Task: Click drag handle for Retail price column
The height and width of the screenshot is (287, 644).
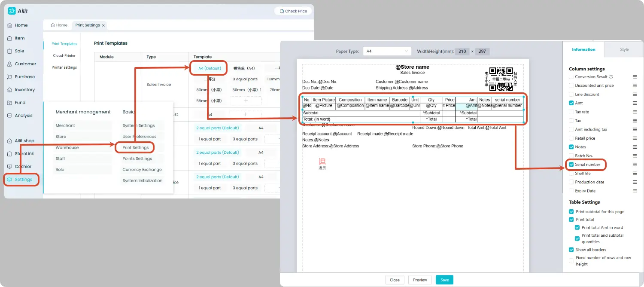Action: [635, 138]
